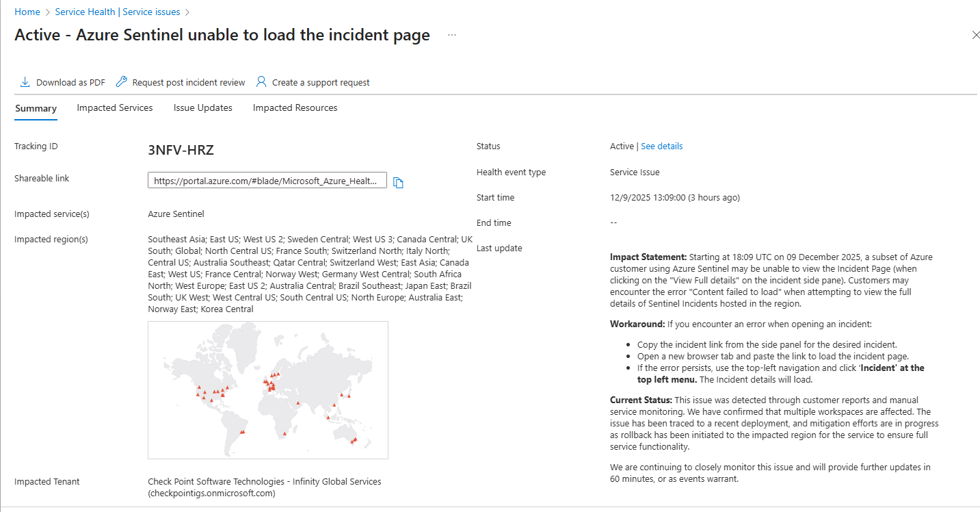The width and height of the screenshot is (980, 512).
Task: Open the ellipsis more options menu
Action: click(452, 35)
